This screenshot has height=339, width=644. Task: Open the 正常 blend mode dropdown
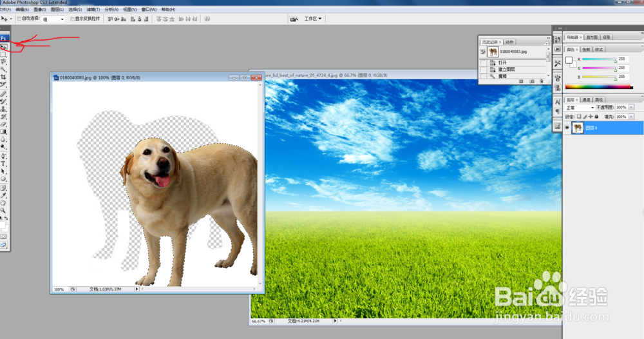[x=580, y=108]
